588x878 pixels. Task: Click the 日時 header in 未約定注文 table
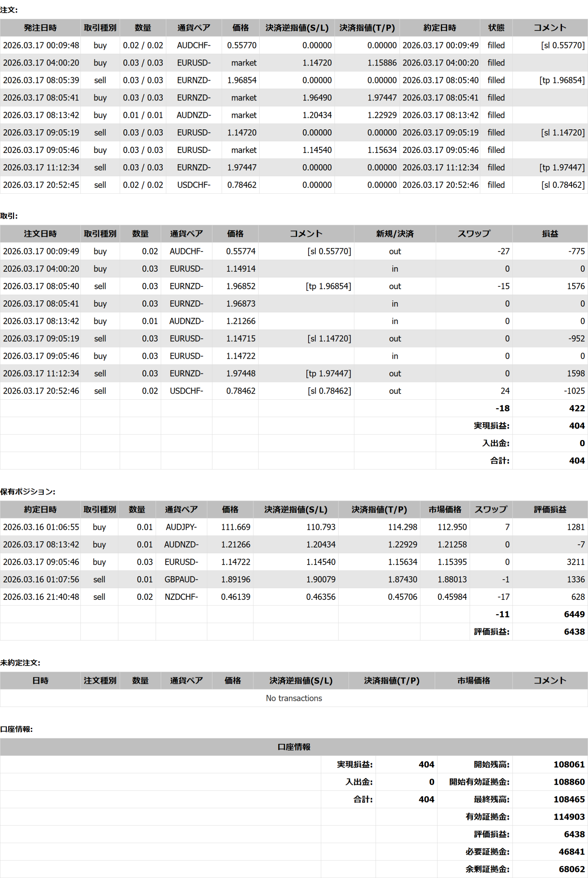coord(40,680)
